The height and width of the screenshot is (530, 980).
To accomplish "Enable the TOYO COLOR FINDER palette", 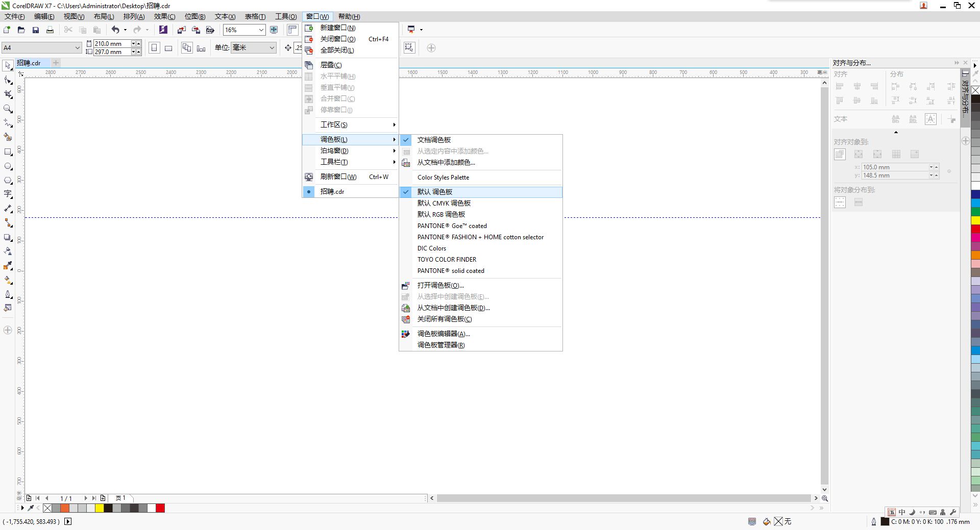I will click(x=480, y=260).
